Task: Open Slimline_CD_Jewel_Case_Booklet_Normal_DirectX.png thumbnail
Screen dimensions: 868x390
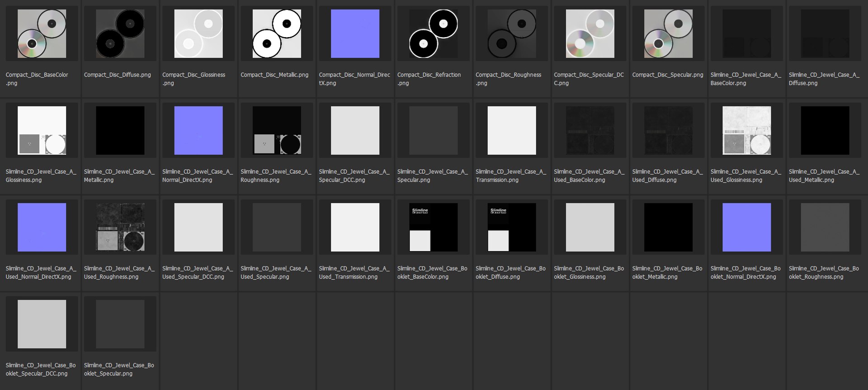Action: coord(747,227)
